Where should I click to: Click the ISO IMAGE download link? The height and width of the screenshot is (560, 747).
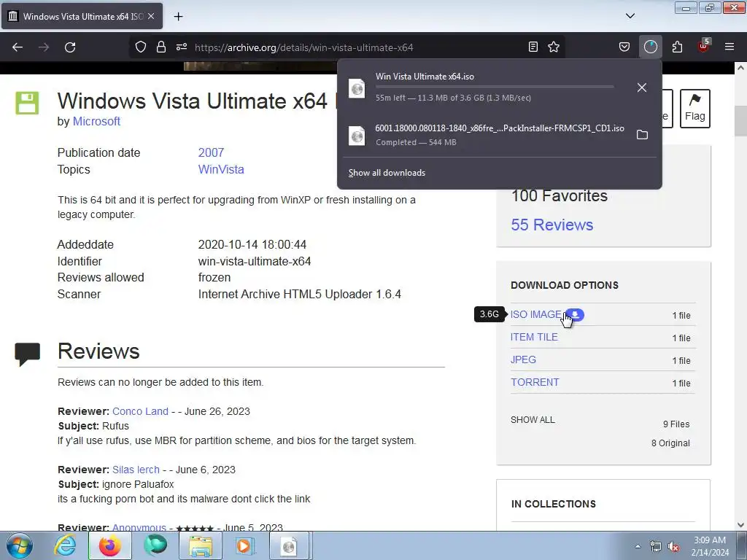point(536,315)
